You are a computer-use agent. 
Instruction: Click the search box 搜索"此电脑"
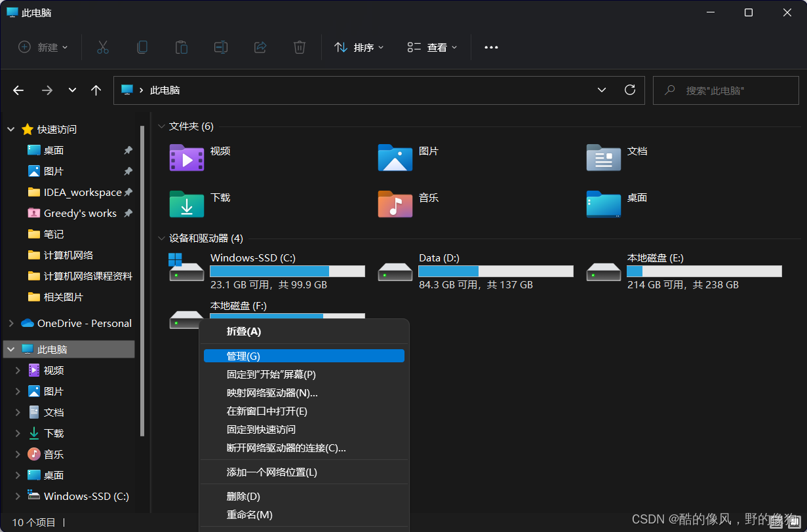click(x=726, y=90)
